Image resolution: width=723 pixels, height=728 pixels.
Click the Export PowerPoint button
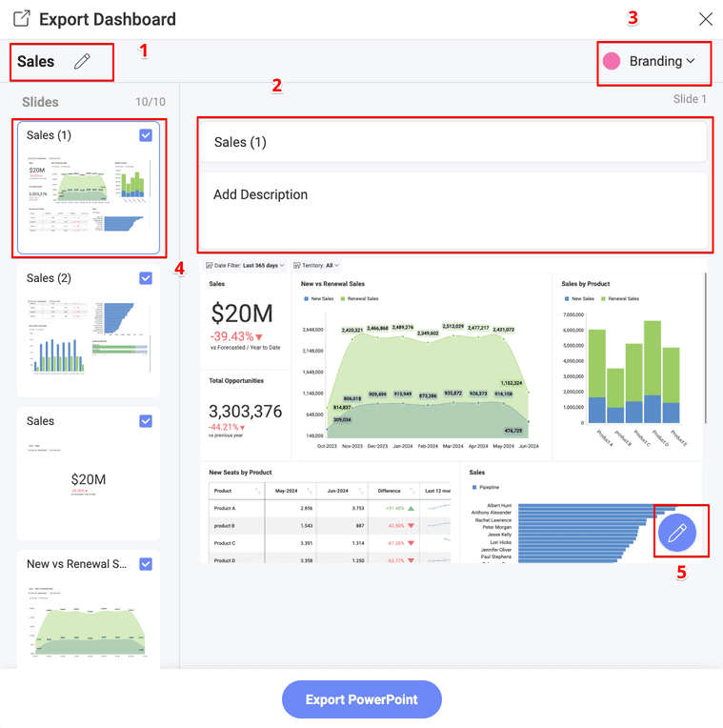[362, 699]
